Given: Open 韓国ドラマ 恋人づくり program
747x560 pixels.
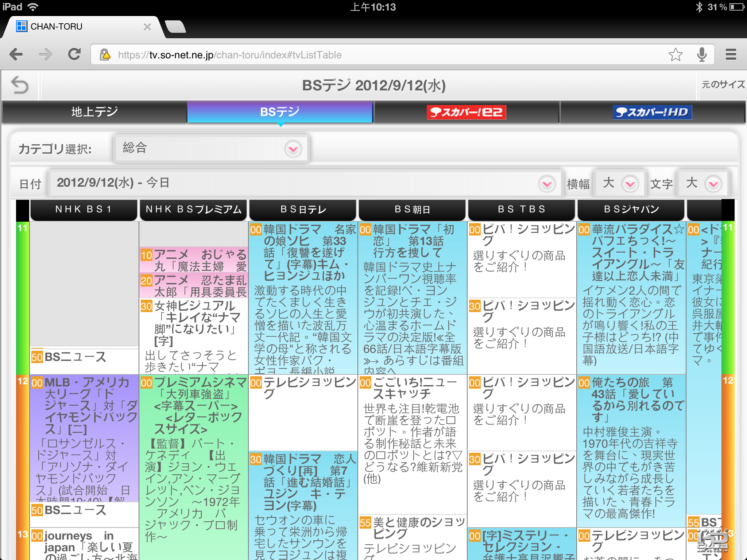Looking at the screenshot, I should pos(303,506).
